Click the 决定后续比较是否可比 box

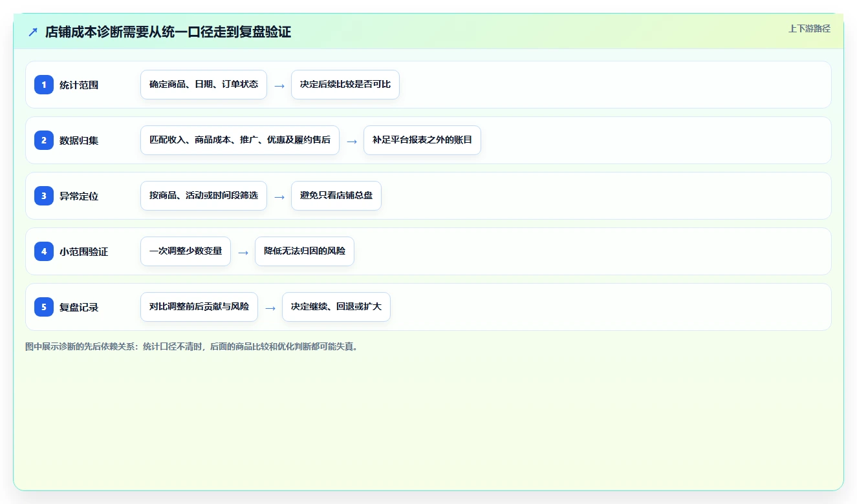tap(345, 85)
